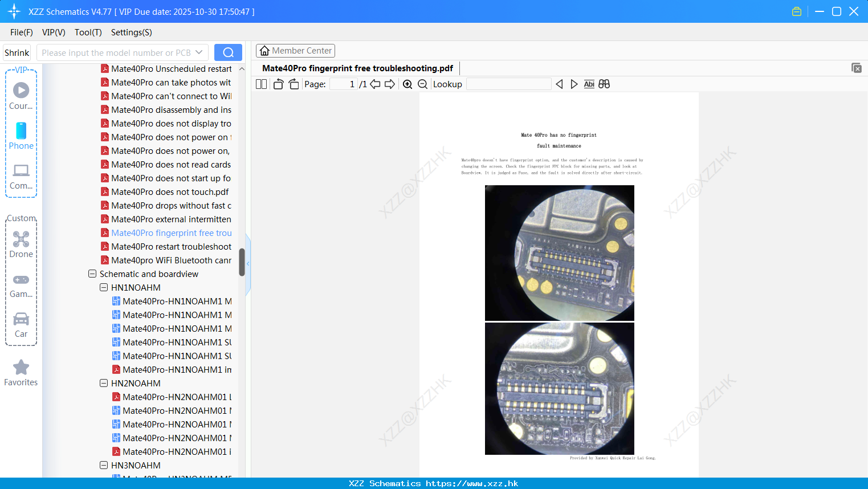
Task: Find previous lookup match triangle
Action: click(559, 84)
